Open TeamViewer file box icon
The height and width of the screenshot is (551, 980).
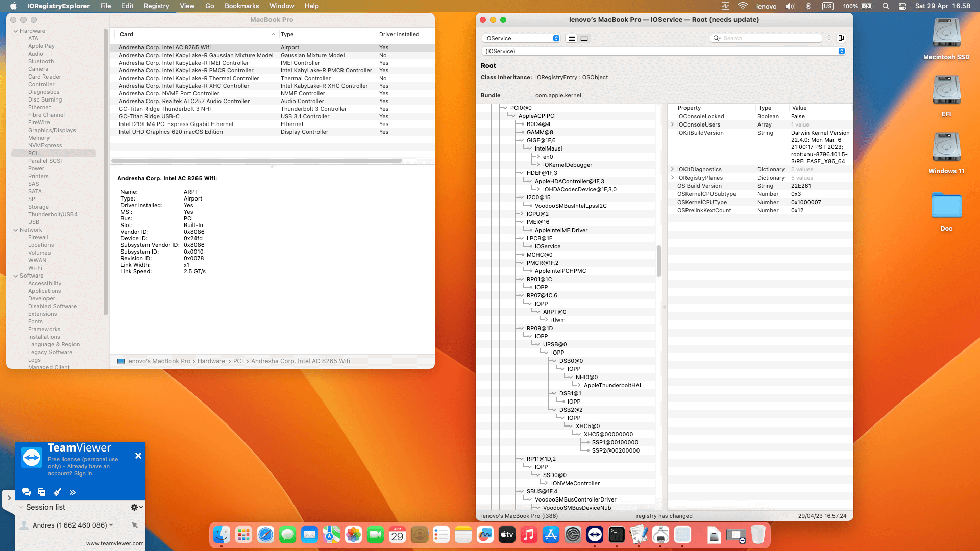pos(42,492)
